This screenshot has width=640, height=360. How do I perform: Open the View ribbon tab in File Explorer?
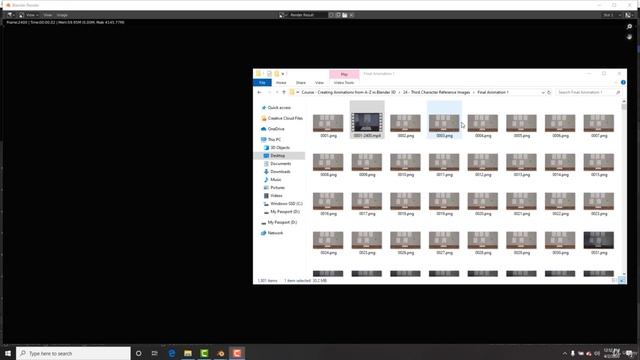(x=319, y=82)
